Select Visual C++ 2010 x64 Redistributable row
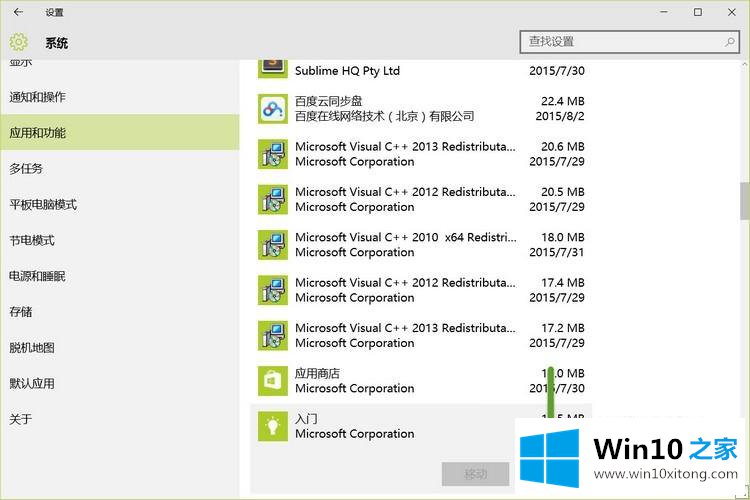750x500 pixels. pyautogui.click(x=421, y=245)
